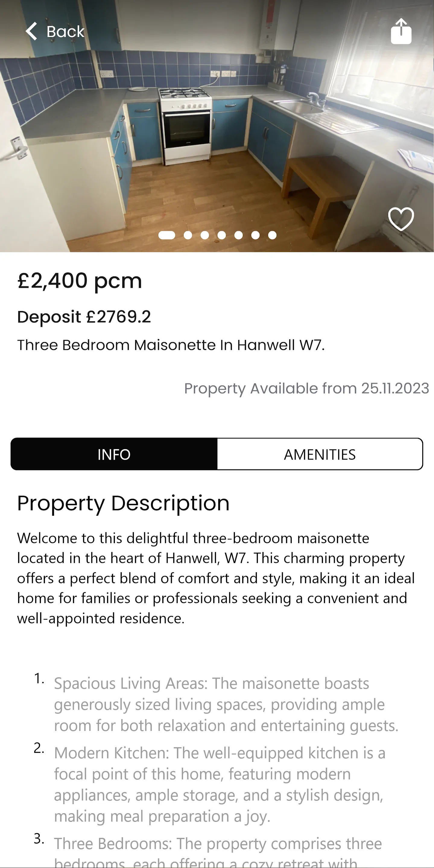Open the kitchen photo in the gallery
434x868 pixels.
click(217, 126)
